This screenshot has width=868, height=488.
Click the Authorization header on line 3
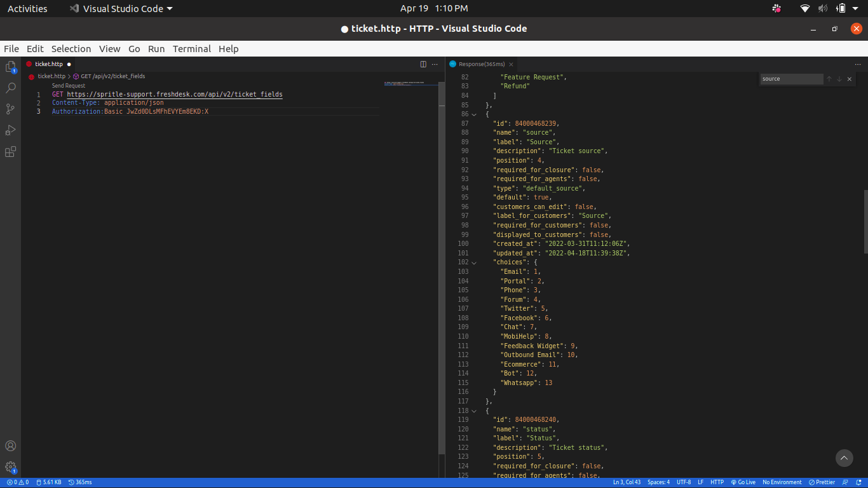pyautogui.click(x=130, y=112)
